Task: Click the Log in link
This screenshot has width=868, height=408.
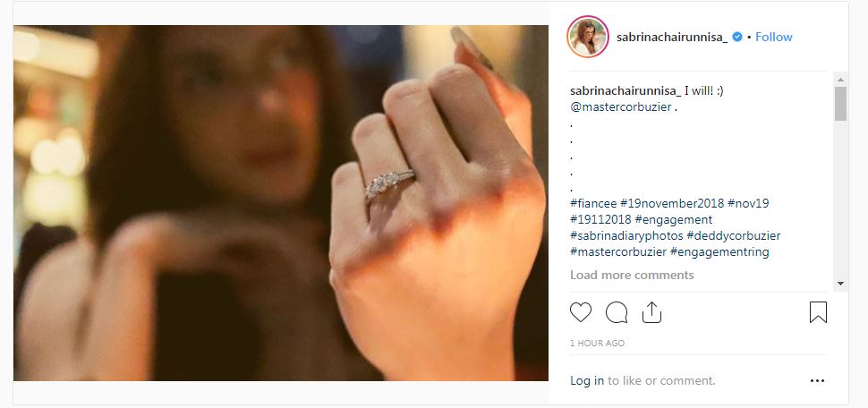Action: 587,380
